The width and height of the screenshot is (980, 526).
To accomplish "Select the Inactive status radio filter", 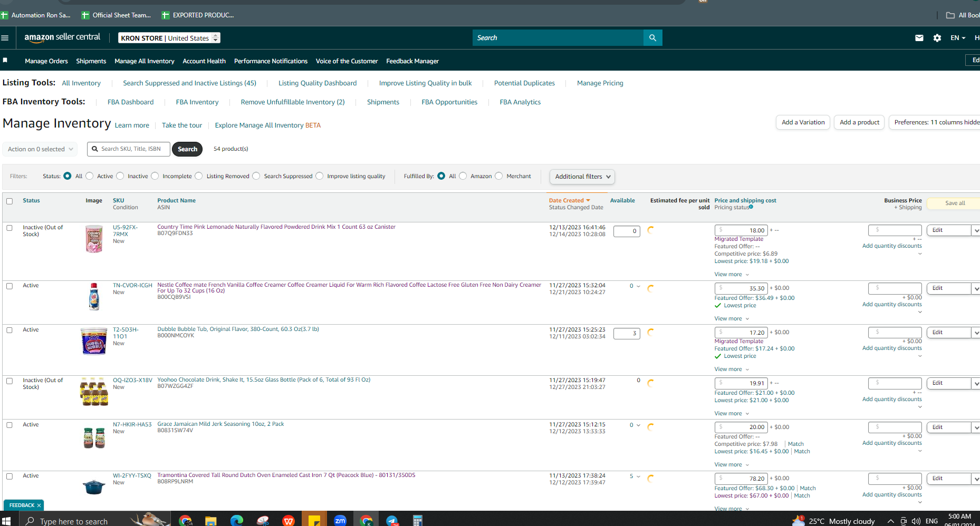I will pyautogui.click(x=120, y=176).
